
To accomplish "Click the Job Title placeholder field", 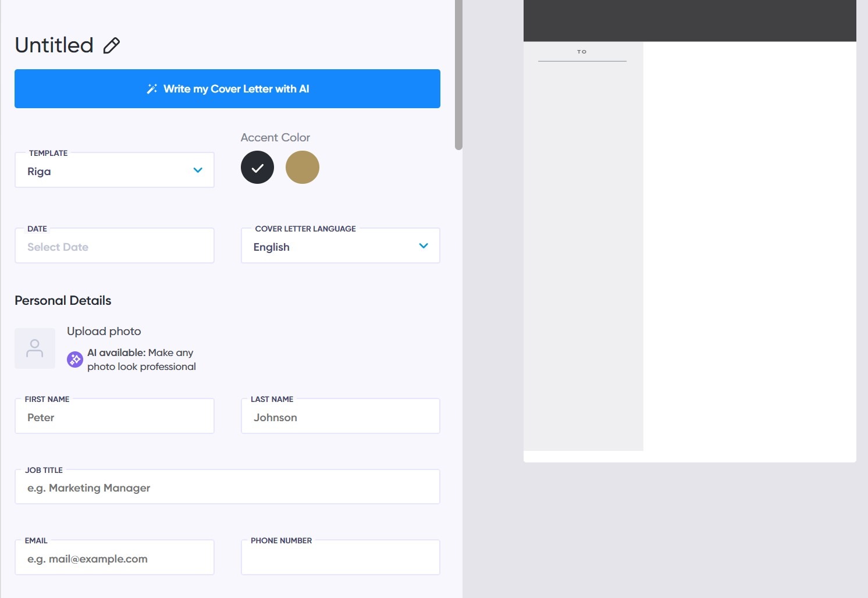I will [227, 486].
